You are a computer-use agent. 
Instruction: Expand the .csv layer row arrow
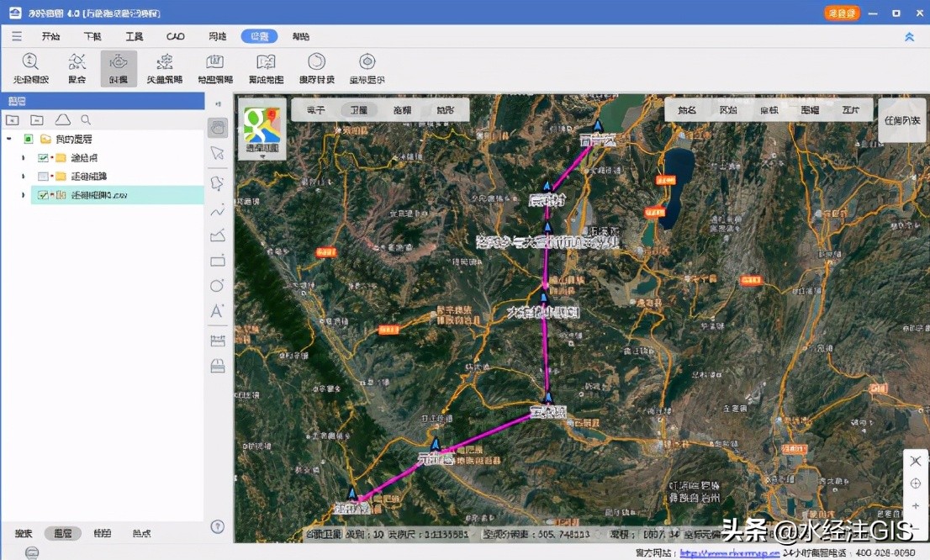(24, 194)
